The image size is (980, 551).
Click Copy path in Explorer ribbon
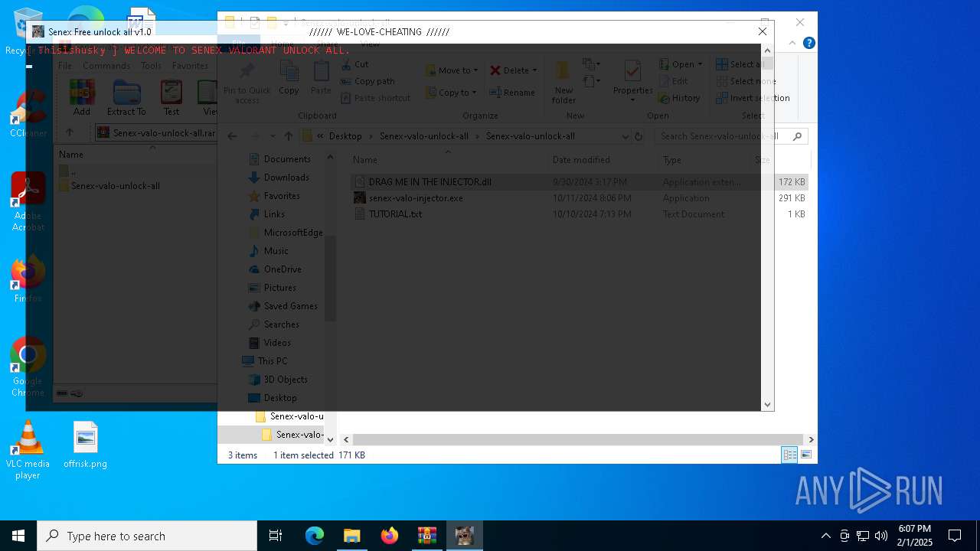[x=367, y=81]
